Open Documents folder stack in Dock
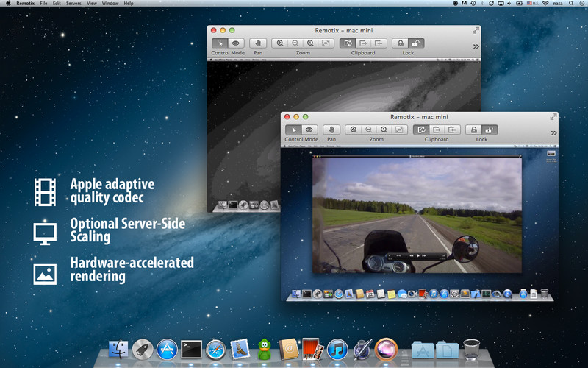588x368 pixels. pyautogui.click(x=447, y=350)
